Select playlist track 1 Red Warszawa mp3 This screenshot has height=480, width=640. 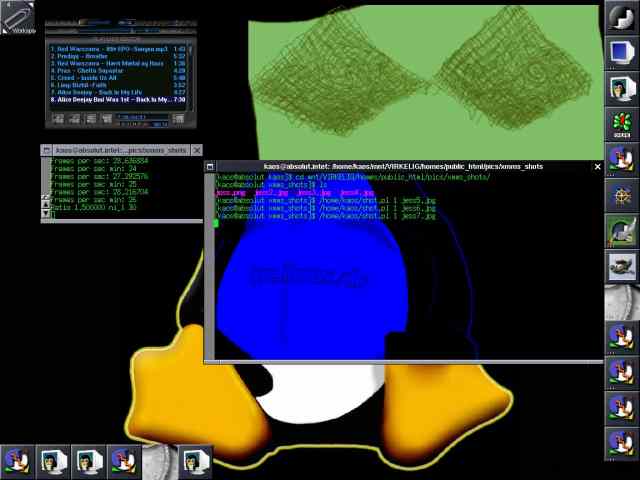click(x=118, y=49)
